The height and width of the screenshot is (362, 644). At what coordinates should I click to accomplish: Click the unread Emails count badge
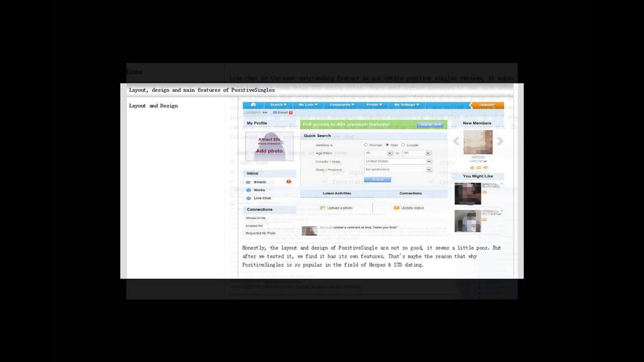pos(289,182)
